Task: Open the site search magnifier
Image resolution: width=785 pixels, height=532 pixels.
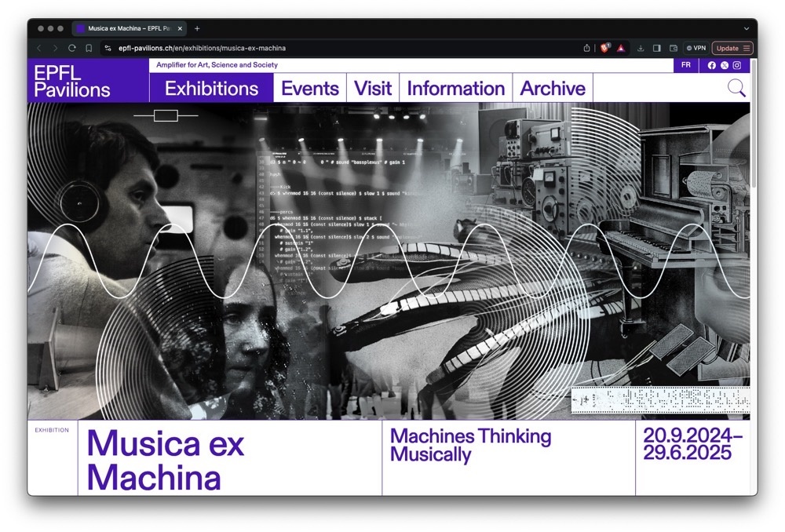Action: click(x=736, y=88)
